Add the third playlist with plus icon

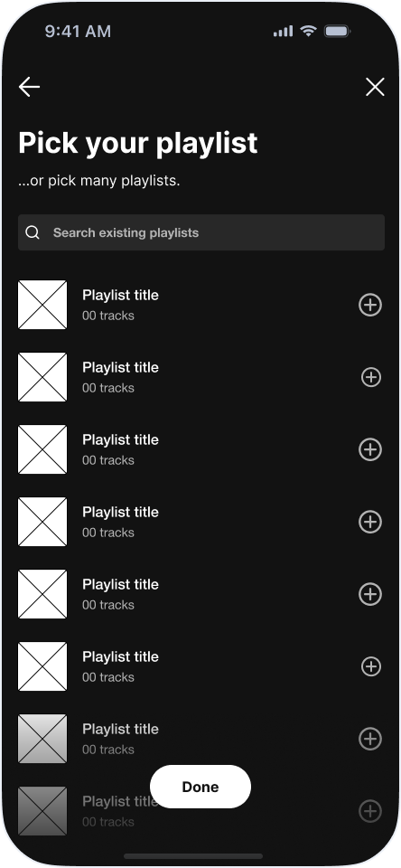pyautogui.click(x=370, y=449)
